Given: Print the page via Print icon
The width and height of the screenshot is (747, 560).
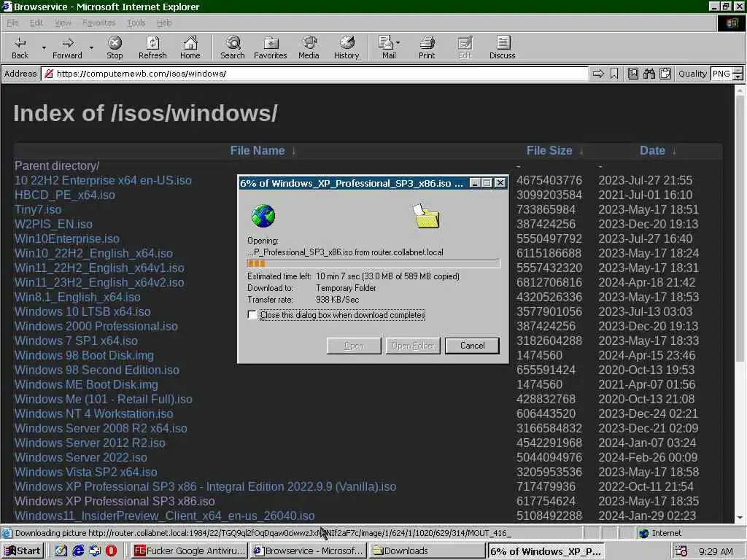Looking at the screenshot, I should tap(427, 47).
